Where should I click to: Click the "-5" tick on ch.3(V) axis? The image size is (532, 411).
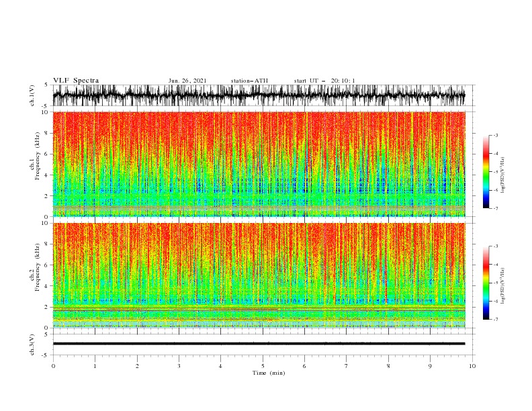[x=46, y=355]
